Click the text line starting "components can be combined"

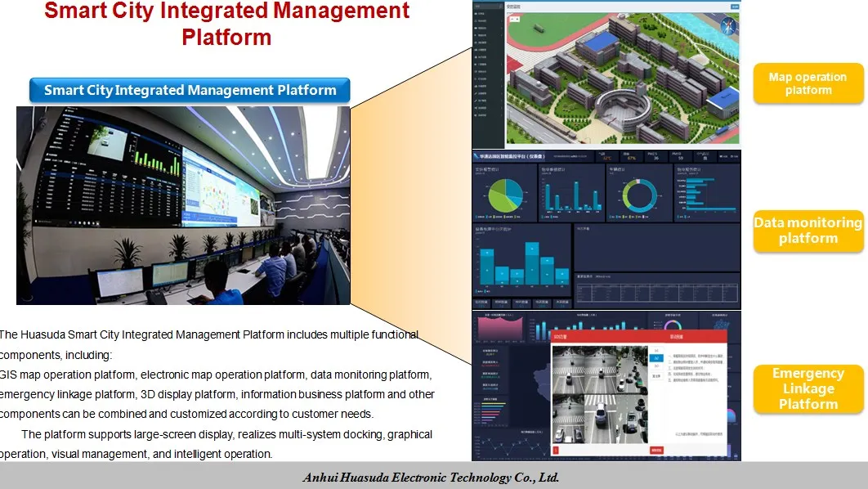tap(187, 415)
